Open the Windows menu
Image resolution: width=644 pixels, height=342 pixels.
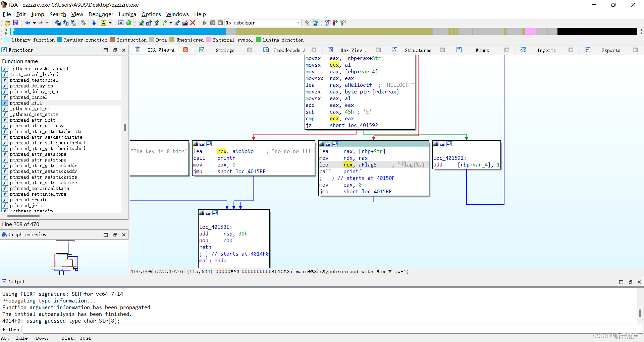click(177, 14)
